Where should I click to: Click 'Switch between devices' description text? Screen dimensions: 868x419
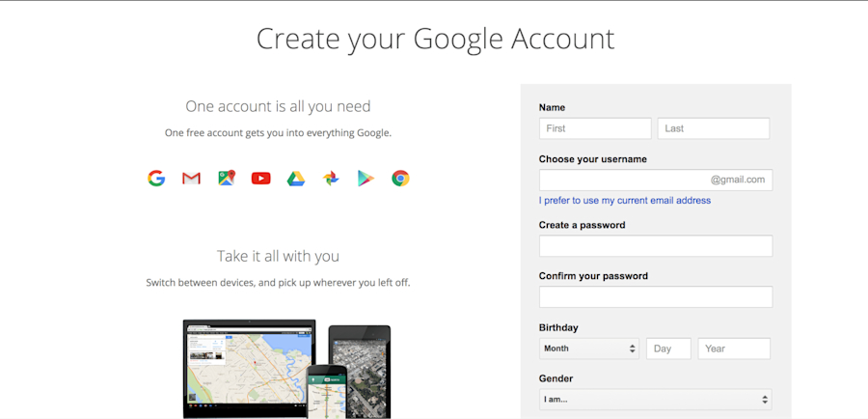[278, 283]
